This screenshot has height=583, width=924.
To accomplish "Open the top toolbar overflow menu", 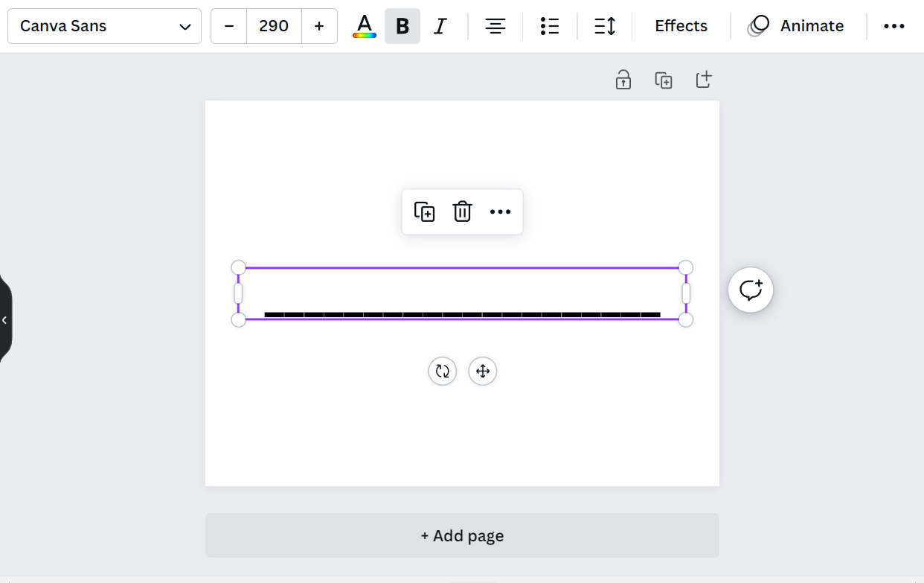I will [x=893, y=25].
